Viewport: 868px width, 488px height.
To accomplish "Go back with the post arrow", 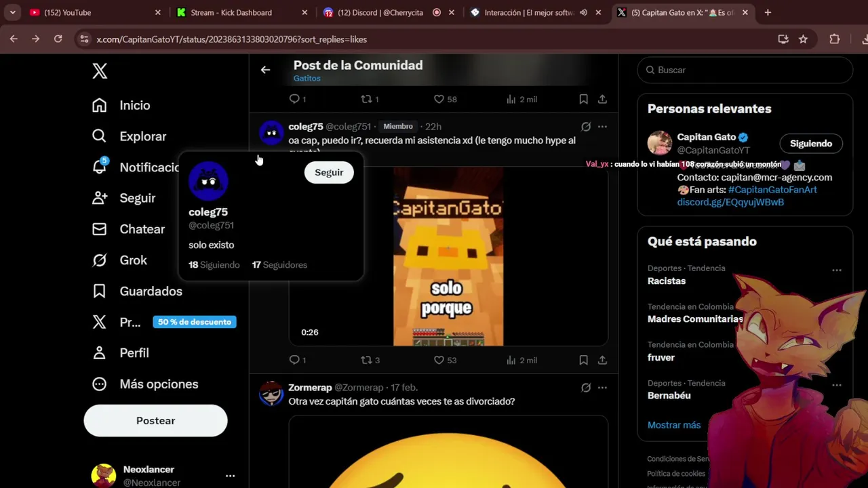I will click(265, 70).
